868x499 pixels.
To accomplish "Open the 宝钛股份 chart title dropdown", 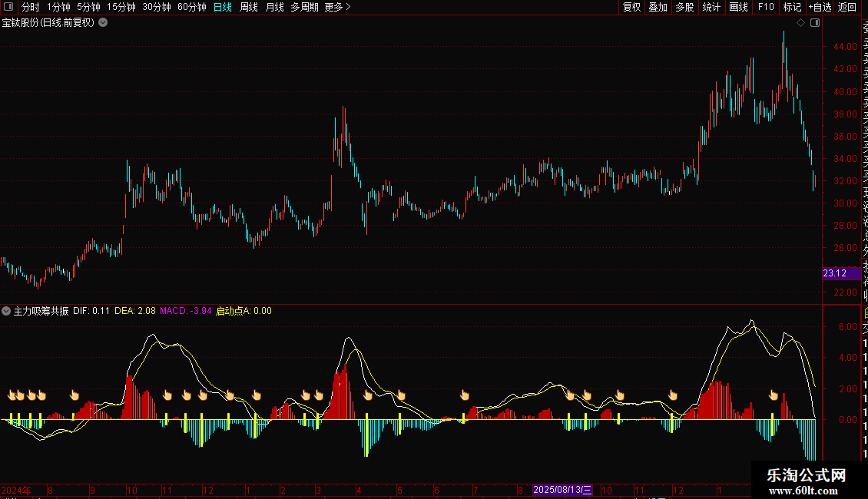I will tap(103, 23).
